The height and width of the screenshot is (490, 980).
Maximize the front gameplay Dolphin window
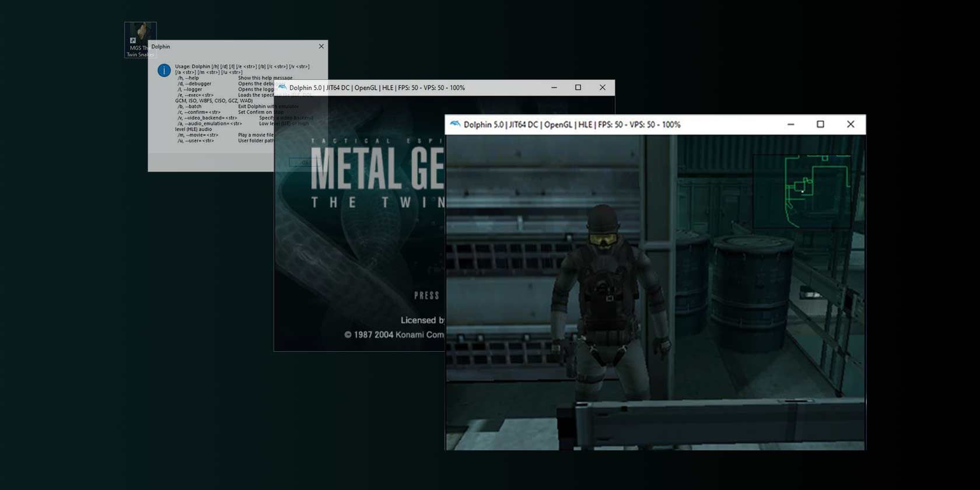click(820, 124)
